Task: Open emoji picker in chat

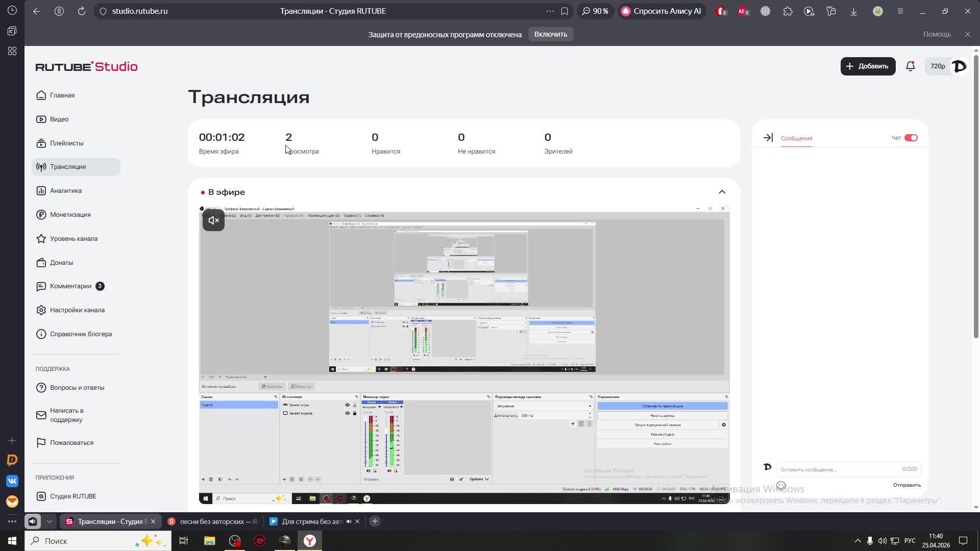Action: (x=781, y=486)
